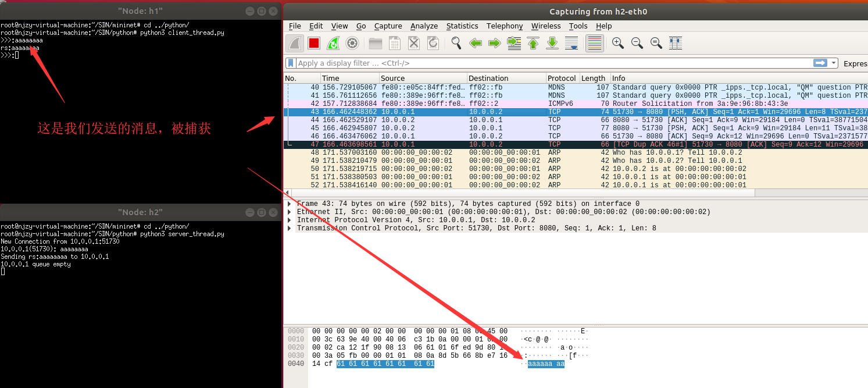868x388 pixels.
Task: Expand Transmission Control Protocol details
Action: pyautogui.click(x=290, y=229)
